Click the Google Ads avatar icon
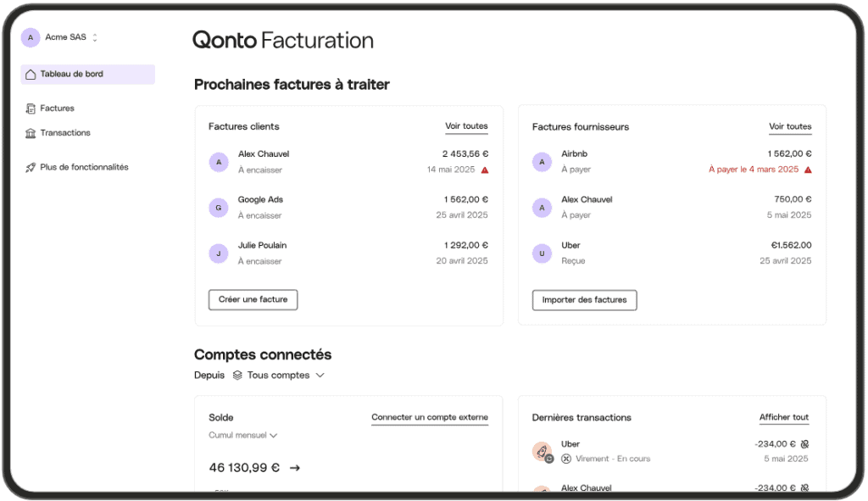The image size is (868, 501). pos(219,208)
